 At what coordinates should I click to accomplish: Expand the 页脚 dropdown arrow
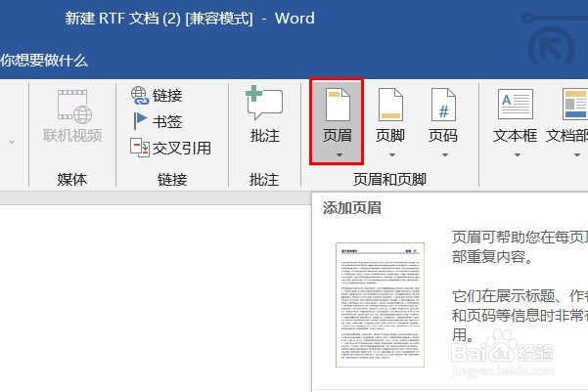392,154
